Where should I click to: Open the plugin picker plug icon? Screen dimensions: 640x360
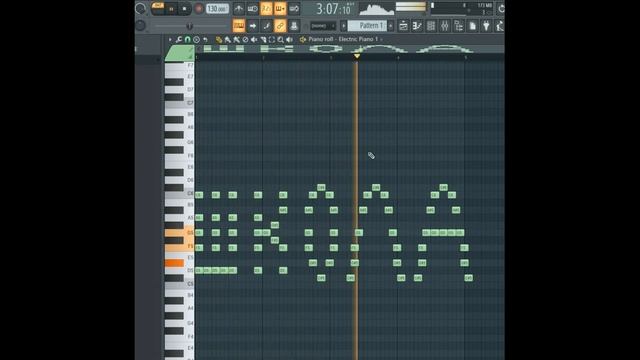(487, 26)
